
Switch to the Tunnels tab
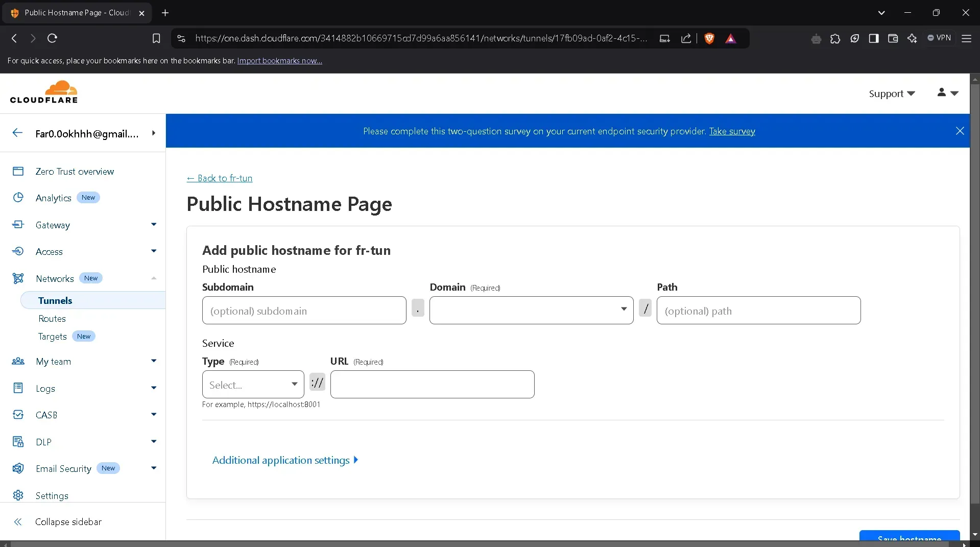55,300
